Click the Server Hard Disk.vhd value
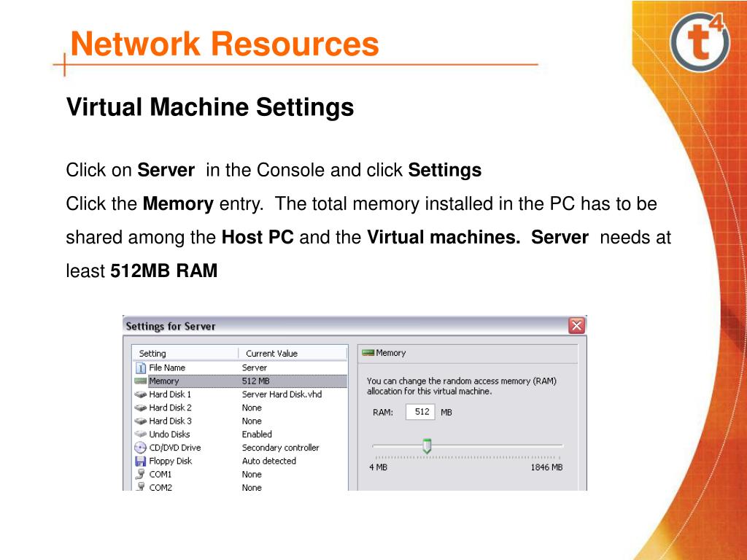 (x=282, y=394)
